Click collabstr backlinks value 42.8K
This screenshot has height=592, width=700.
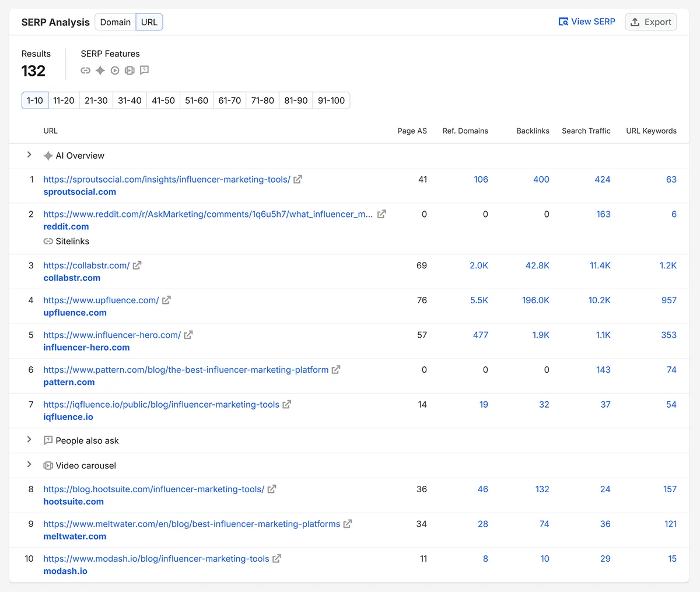537,265
